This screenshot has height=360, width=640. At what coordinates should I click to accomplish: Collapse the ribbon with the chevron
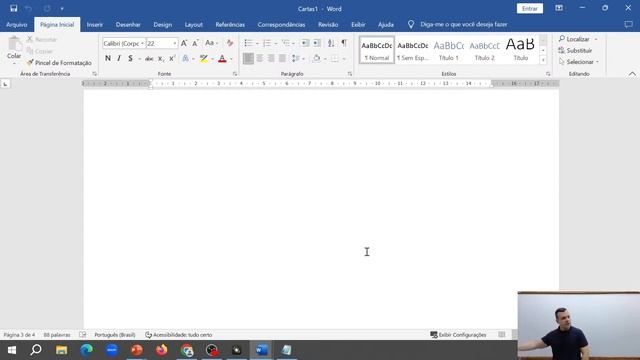point(632,74)
